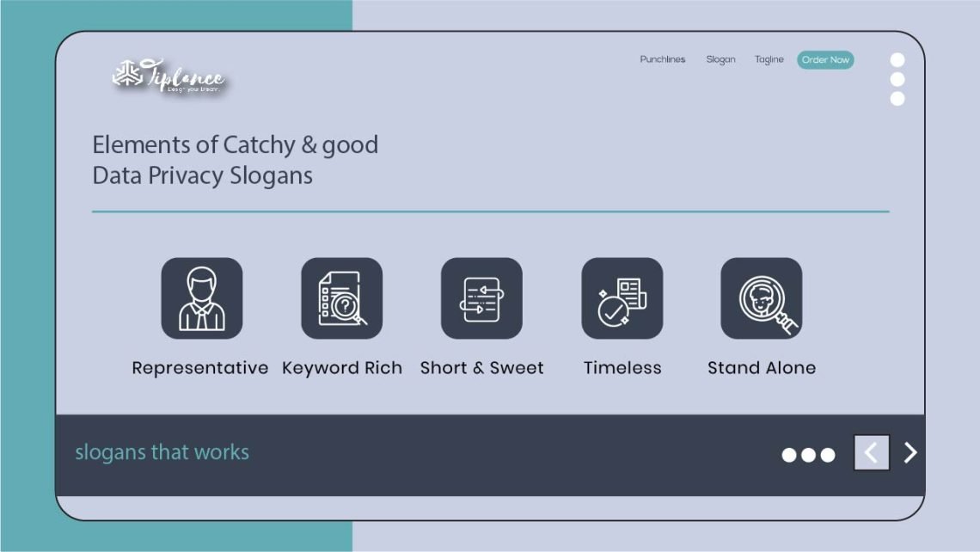
Task: Go to previous slide with left chevron
Action: coord(871,452)
